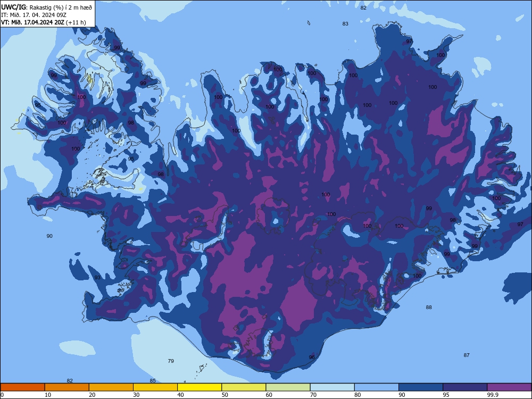Click the 80–90 light blue legend swatch

point(377,387)
